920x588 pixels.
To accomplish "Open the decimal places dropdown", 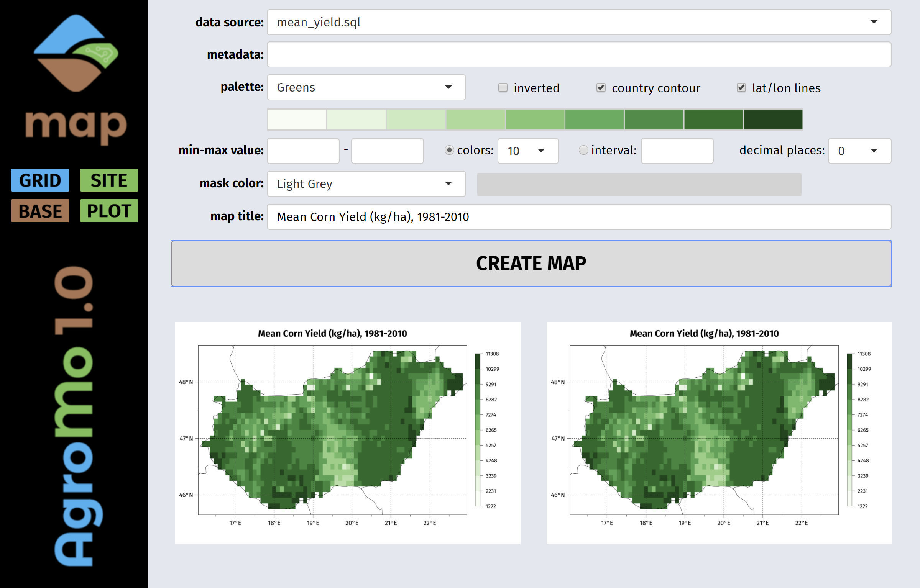I will 859,151.
